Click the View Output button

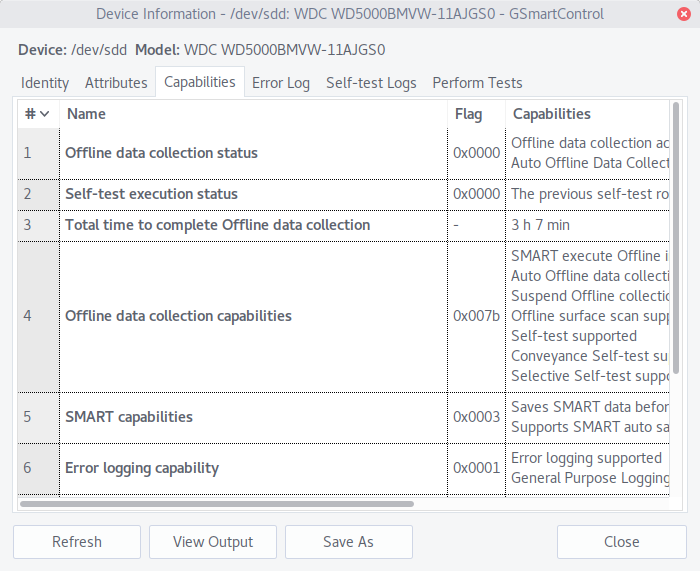[213, 542]
